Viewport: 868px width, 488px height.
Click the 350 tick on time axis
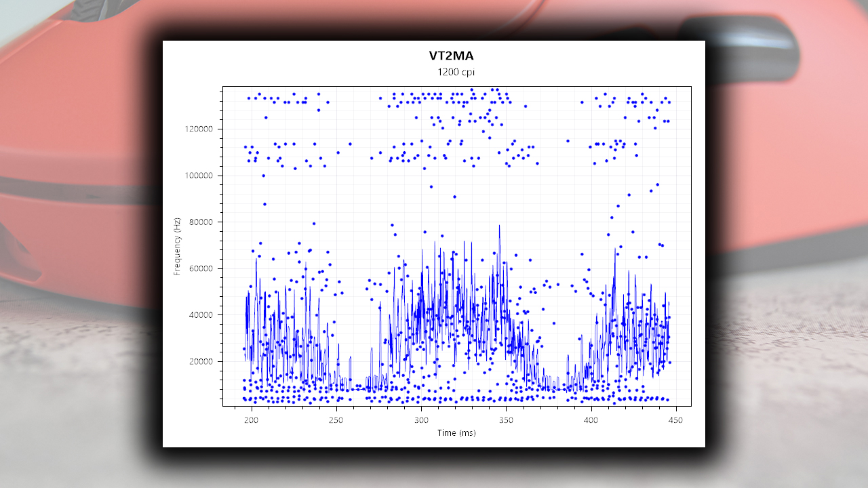tap(506, 420)
